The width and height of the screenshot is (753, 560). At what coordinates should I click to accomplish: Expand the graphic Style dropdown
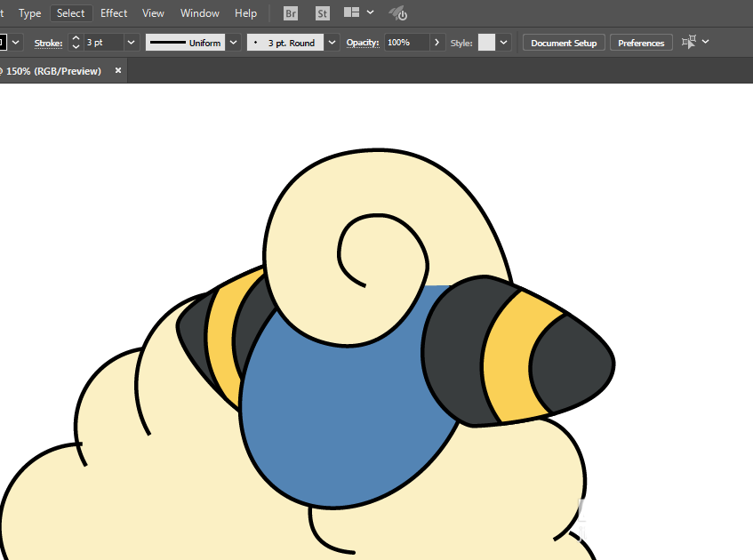coord(503,43)
